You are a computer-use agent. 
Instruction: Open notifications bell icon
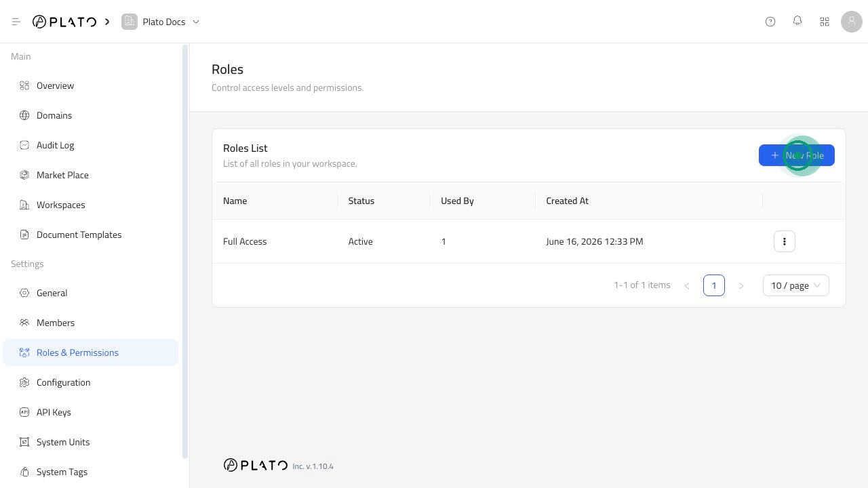(797, 21)
